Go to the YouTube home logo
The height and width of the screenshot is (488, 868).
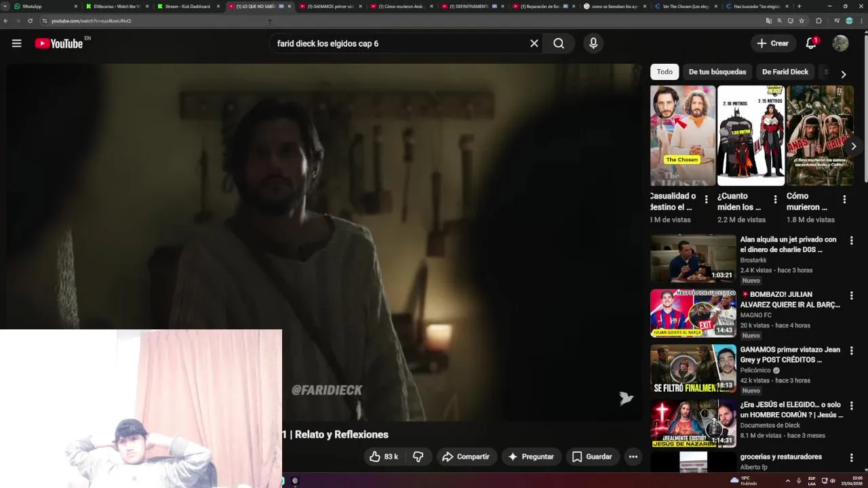coord(58,43)
